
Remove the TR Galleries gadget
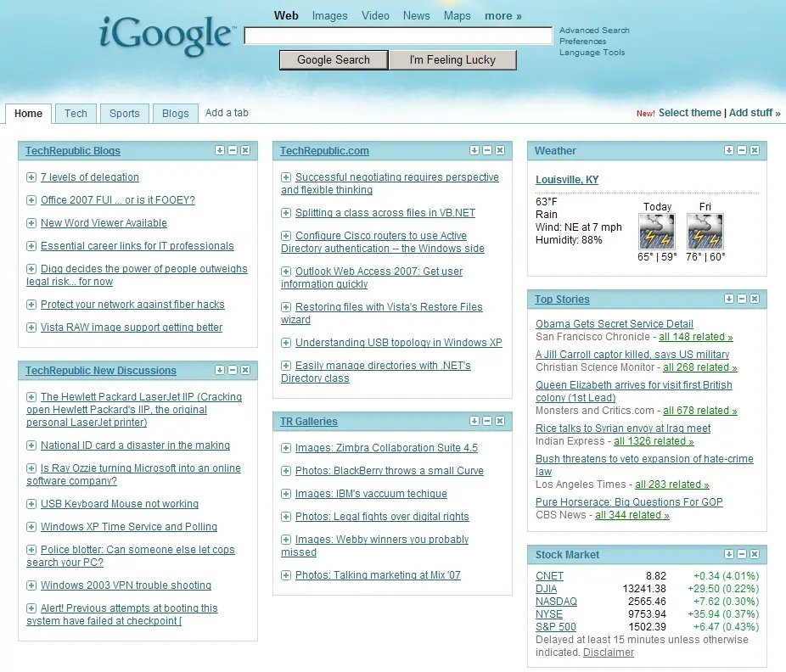[x=500, y=421]
